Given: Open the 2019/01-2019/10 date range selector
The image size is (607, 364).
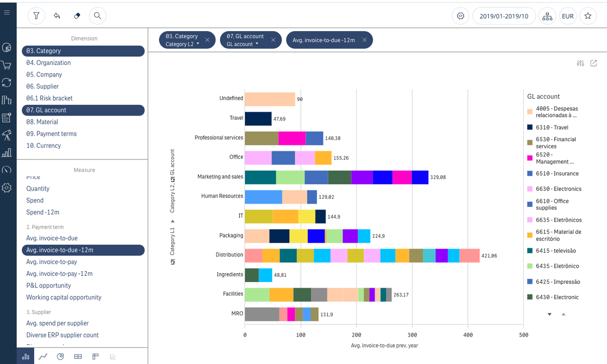Looking at the screenshot, I should [x=504, y=16].
